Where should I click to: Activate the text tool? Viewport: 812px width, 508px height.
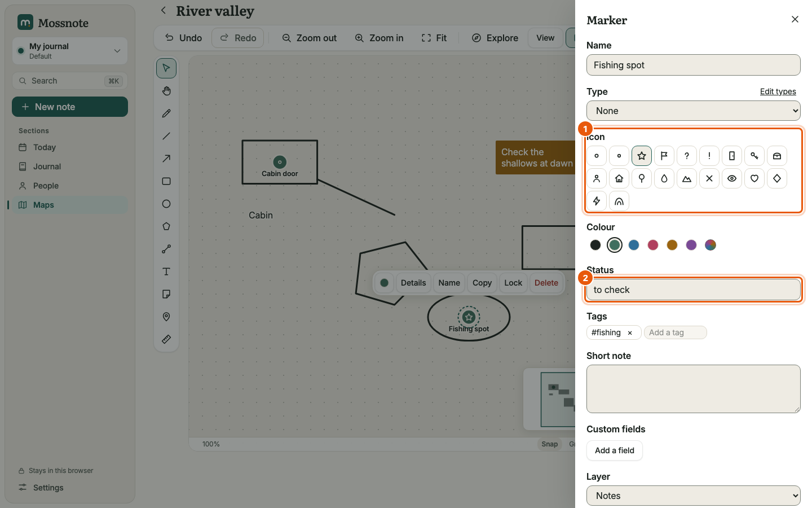[166, 271]
